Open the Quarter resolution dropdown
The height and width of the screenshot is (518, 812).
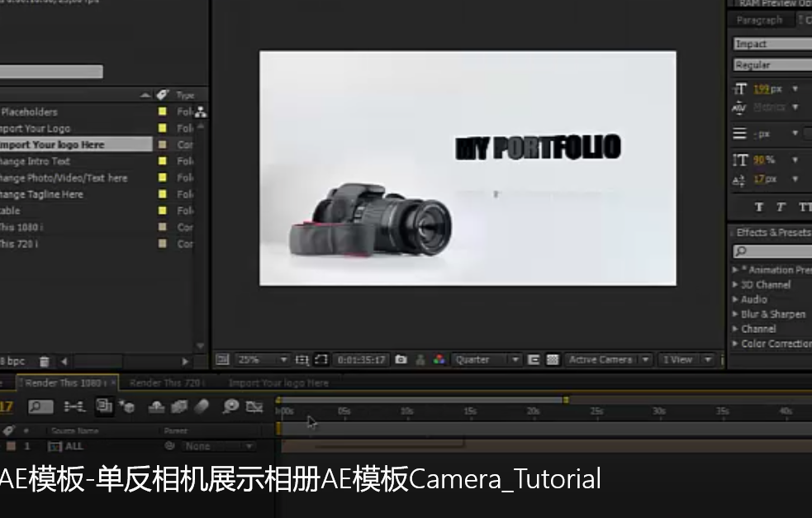(487, 359)
